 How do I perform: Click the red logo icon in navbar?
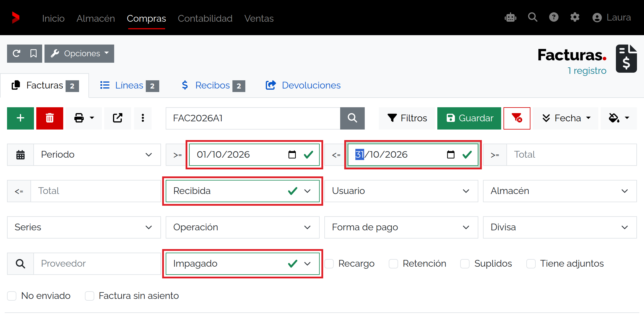16,18
